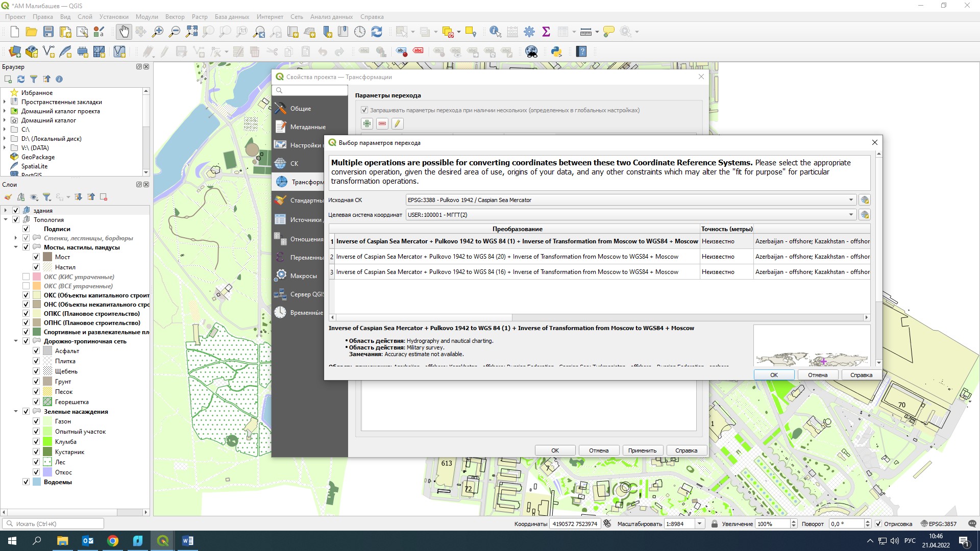This screenshot has width=980, height=551.
Task: Expand Стенки, лестницы, бордюры group
Action: (x=16, y=238)
